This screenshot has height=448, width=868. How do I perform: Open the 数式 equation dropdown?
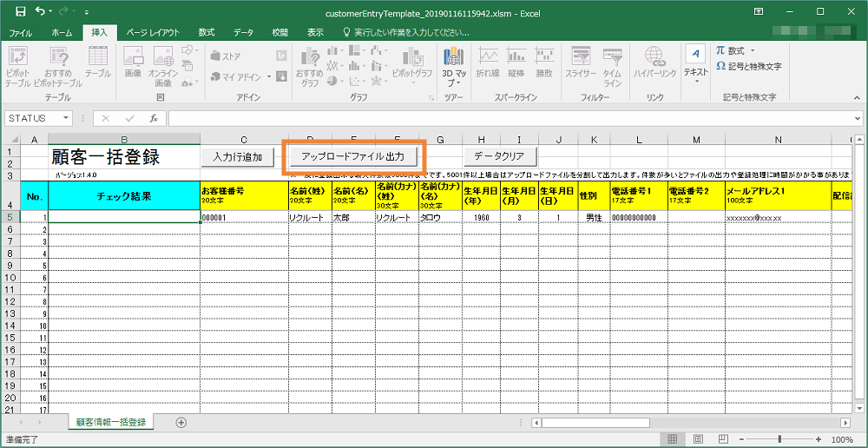[x=753, y=51]
